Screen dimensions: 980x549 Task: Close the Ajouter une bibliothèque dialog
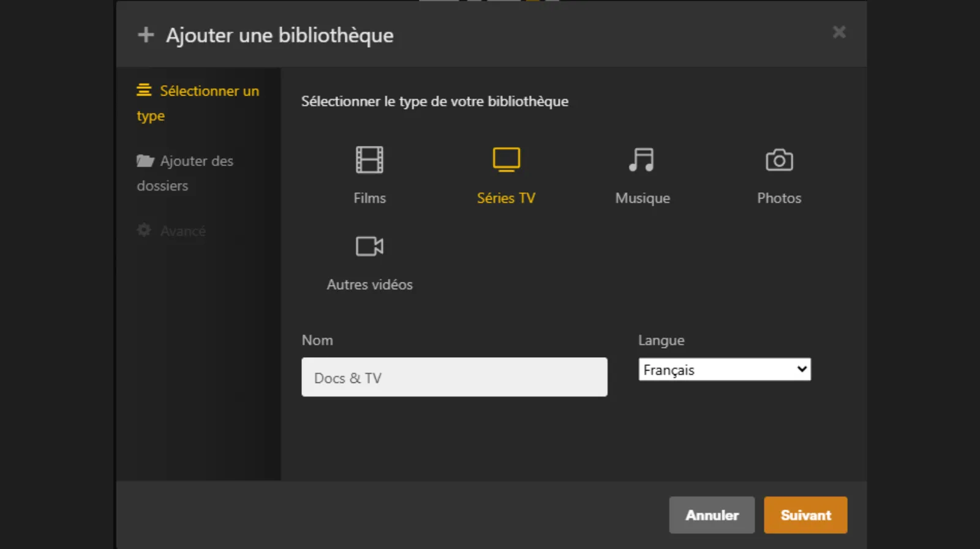click(x=839, y=32)
